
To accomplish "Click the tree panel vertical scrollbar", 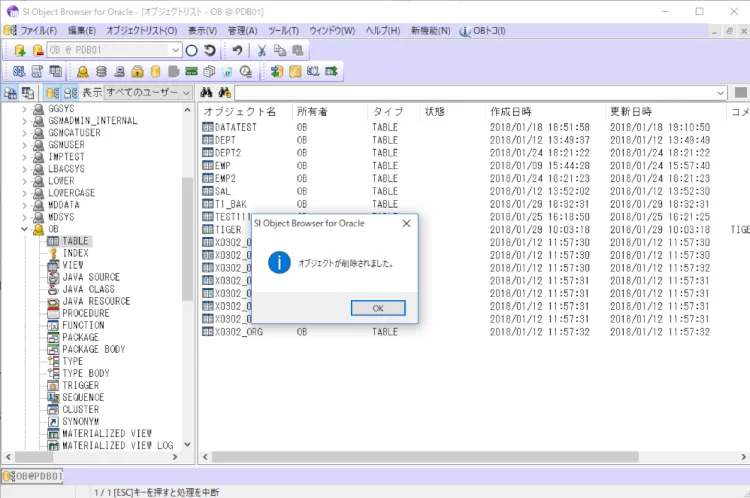I will [x=187, y=239].
